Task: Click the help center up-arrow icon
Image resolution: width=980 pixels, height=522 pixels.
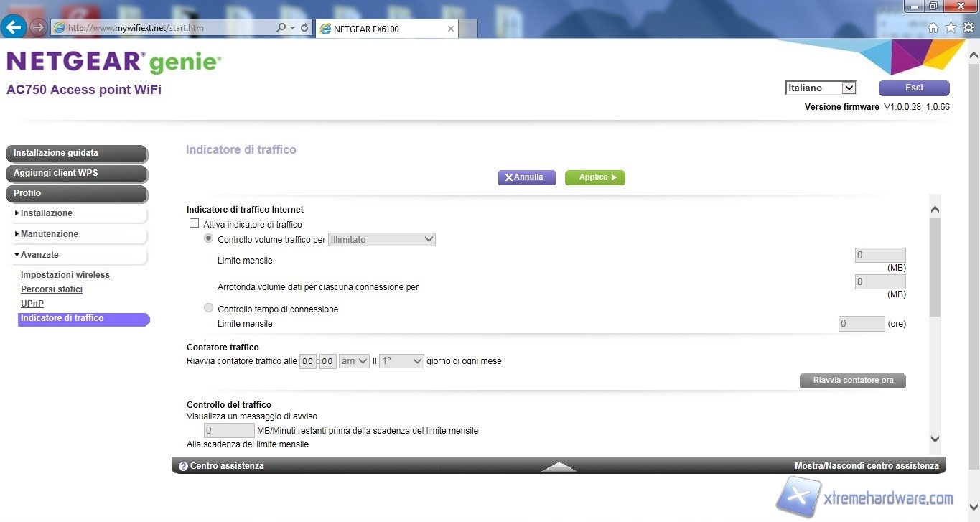Action: point(559,466)
